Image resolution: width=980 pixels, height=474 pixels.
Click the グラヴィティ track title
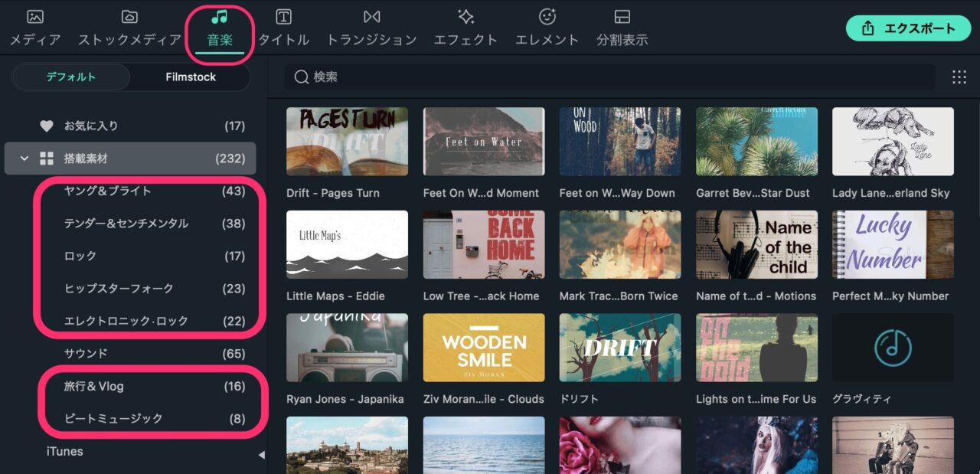tap(861, 400)
